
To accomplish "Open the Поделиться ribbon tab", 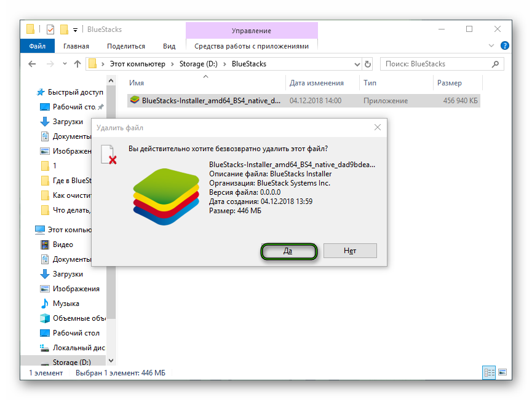I will [x=126, y=46].
